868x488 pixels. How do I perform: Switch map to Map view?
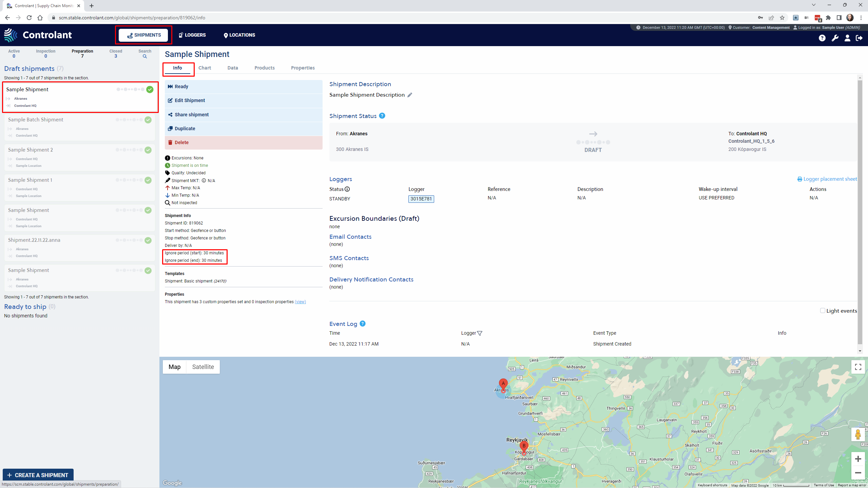click(x=174, y=367)
